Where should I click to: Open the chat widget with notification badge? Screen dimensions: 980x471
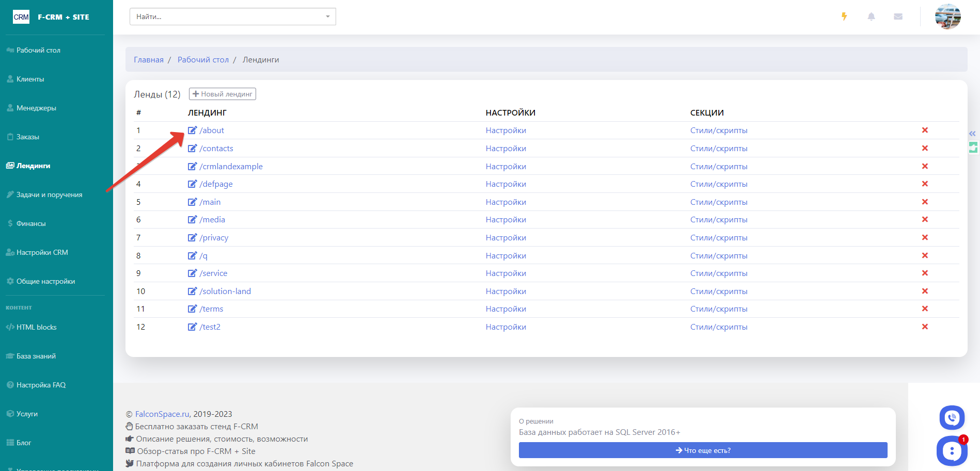click(x=952, y=451)
